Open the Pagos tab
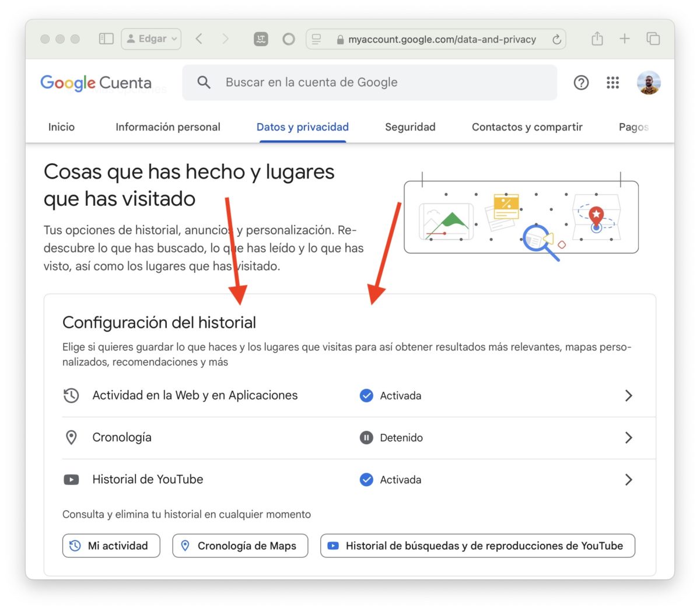 pyautogui.click(x=633, y=127)
